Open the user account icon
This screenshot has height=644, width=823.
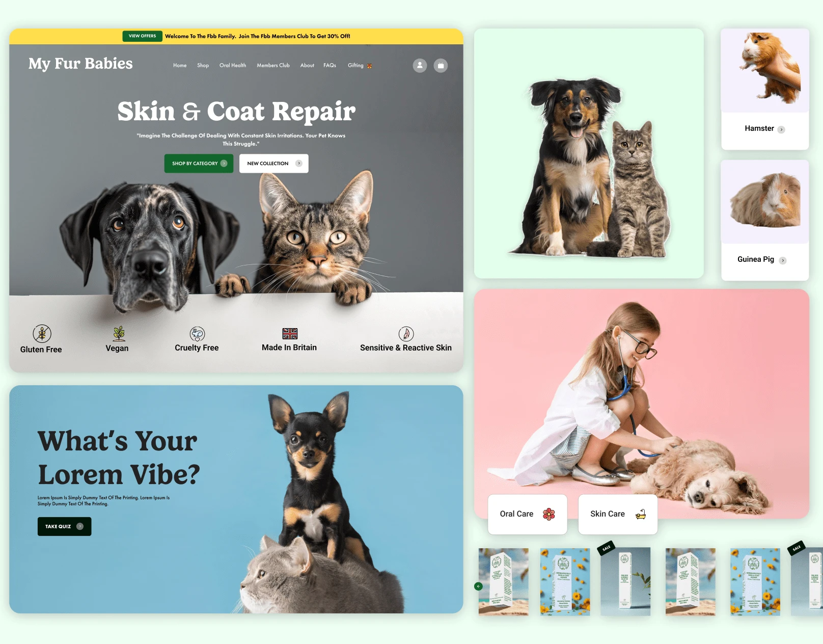tap(420, 65)
